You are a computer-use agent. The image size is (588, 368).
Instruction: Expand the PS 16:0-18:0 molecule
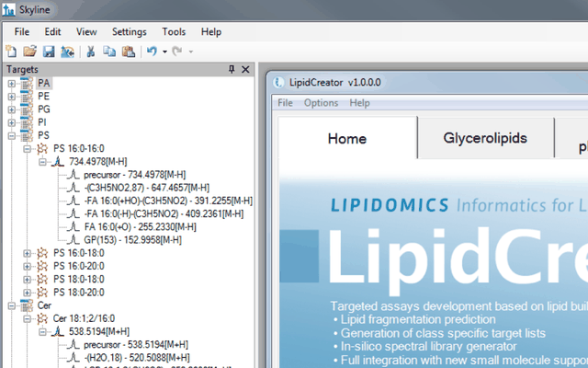(27, 254)
